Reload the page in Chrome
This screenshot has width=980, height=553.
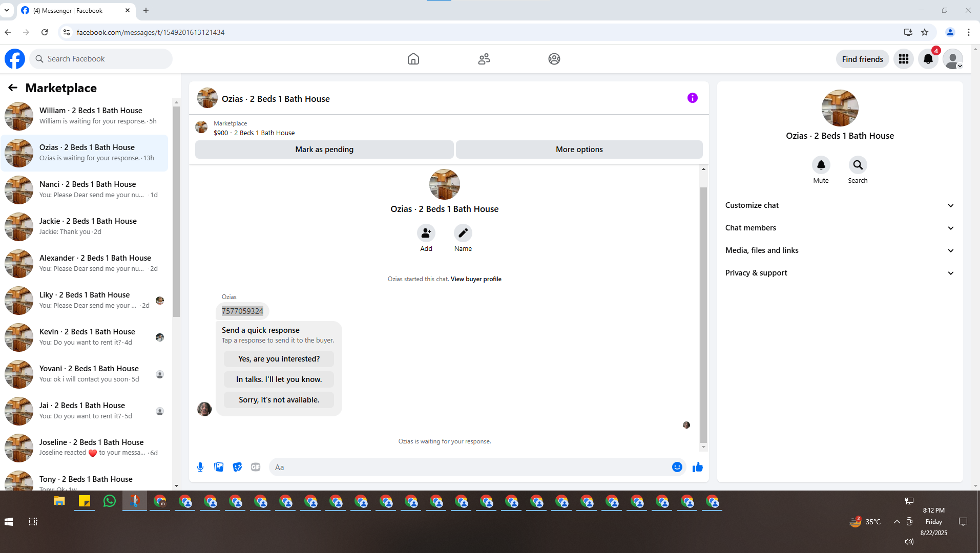coord(45,32)
